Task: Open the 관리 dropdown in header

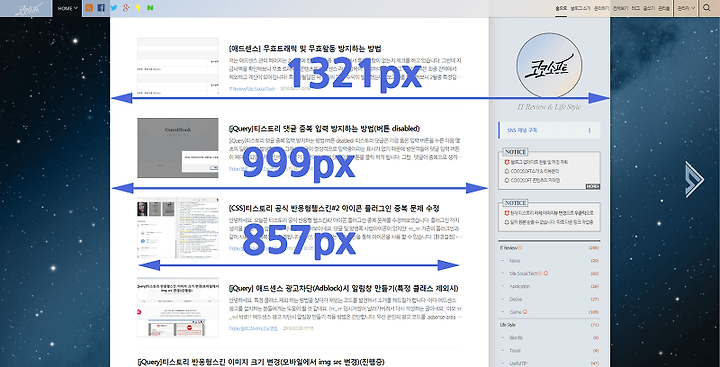Action: [686, 8]
